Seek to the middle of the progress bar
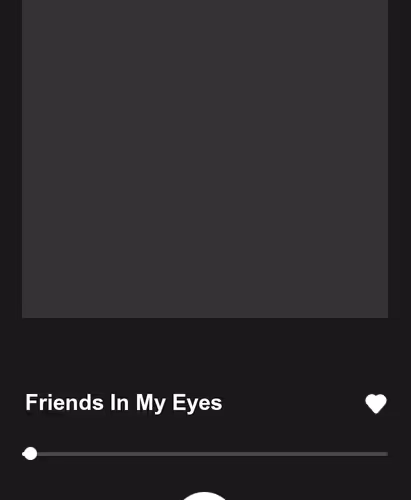Screen dimensions: 411x500 tap(205, 454)
